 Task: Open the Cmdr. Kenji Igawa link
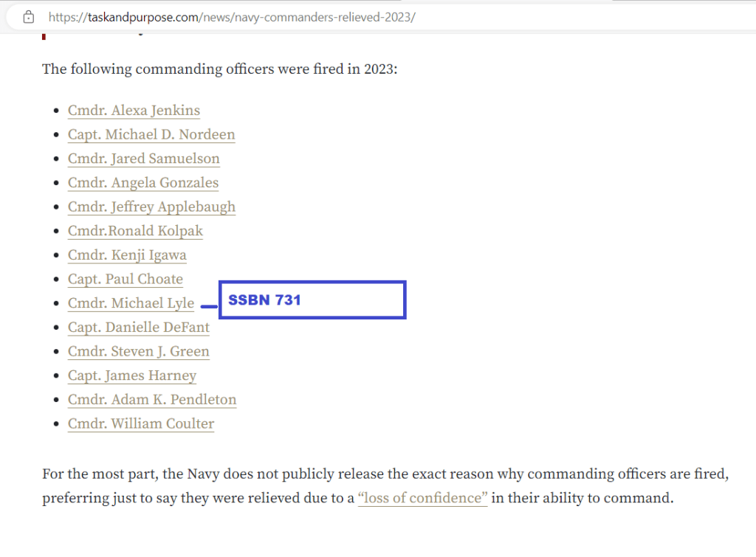pyautogui.click(x=127, y=255)
